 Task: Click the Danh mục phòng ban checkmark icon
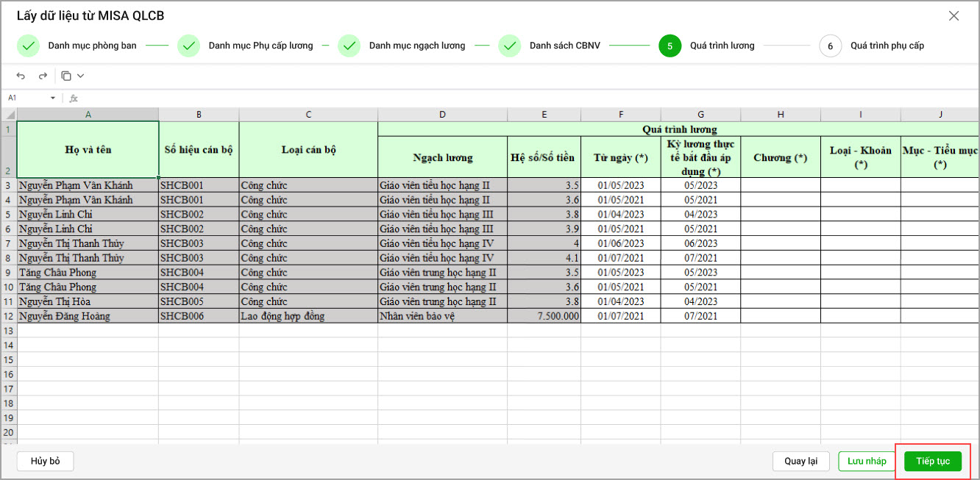tap(28, 46)
